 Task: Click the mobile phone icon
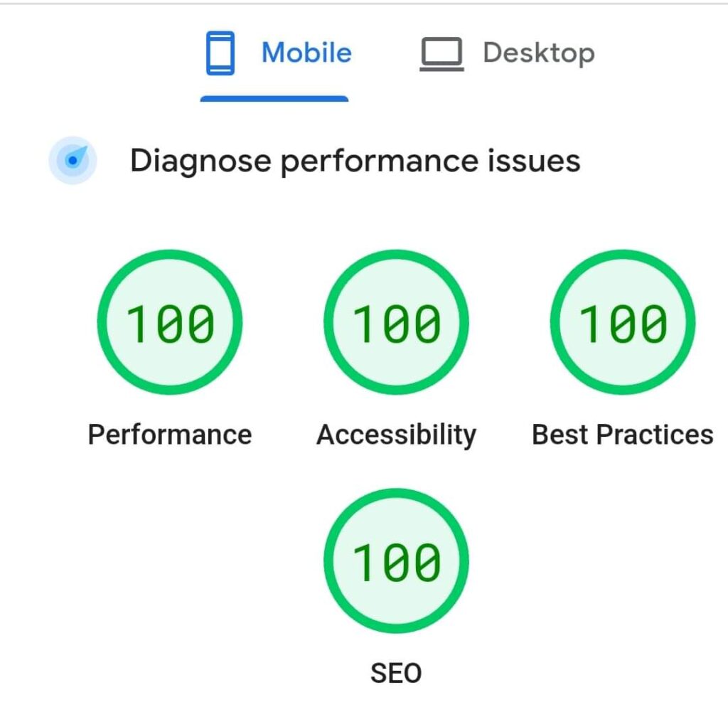tap(220, 54)
